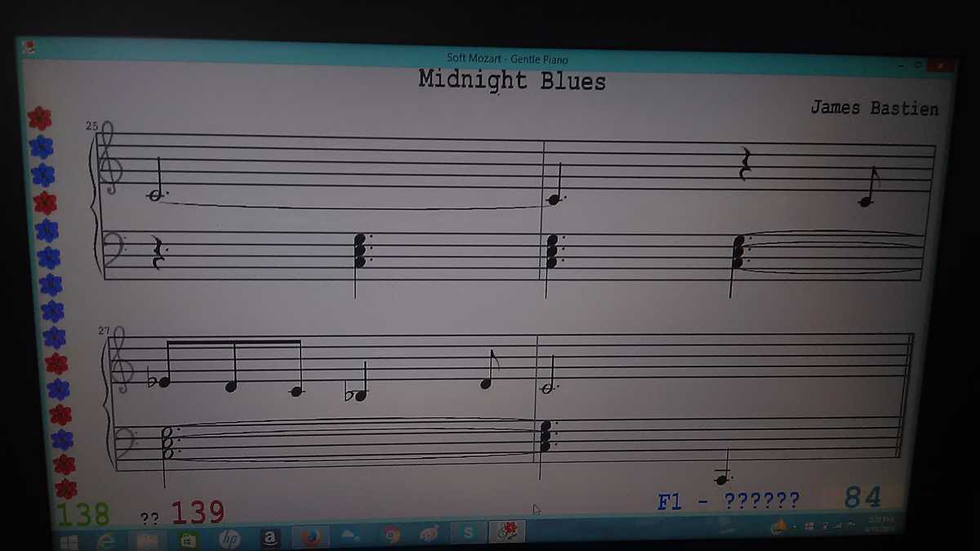Open the Windows Store taskbar icon
980x551 pixels.
click(189, 540)
